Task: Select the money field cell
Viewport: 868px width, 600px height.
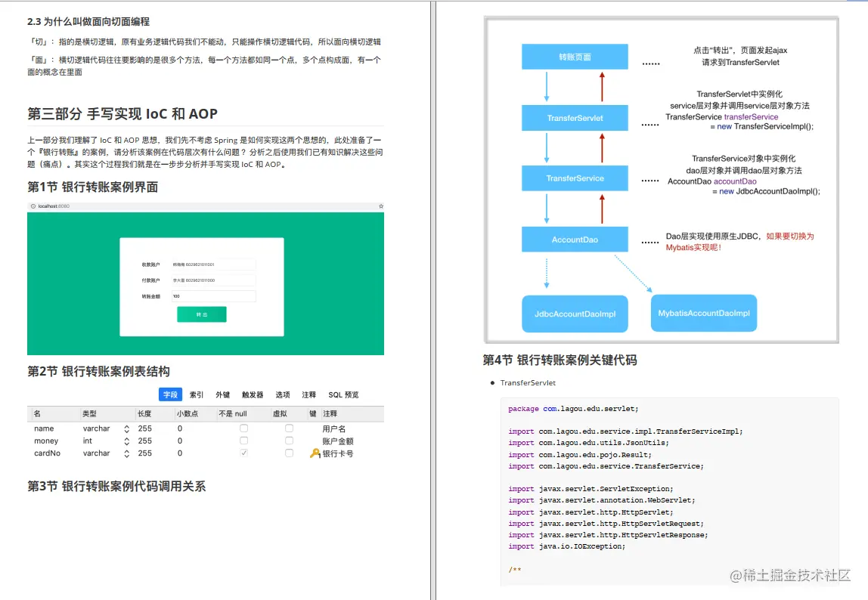Action: (46, 441)
